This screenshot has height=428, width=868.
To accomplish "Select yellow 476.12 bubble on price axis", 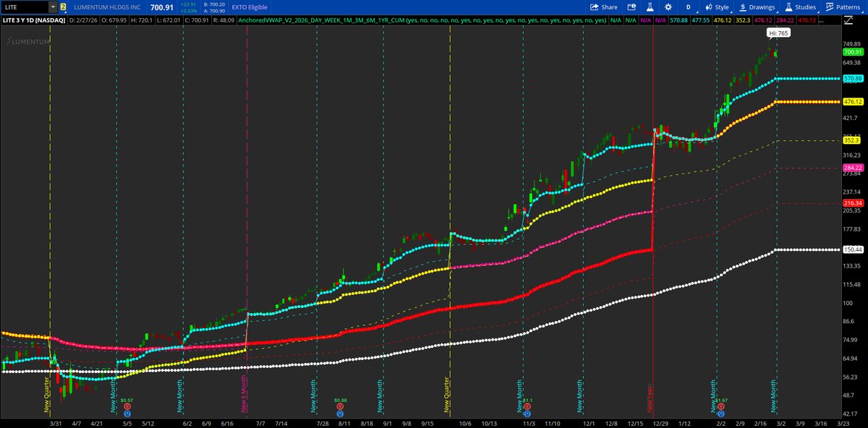I will [853, 102].
